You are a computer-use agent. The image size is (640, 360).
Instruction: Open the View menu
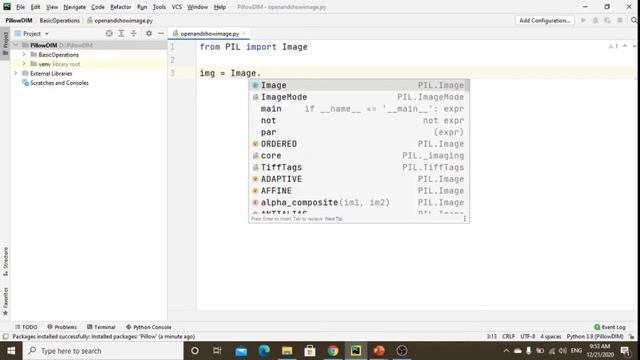coord(52,7)
